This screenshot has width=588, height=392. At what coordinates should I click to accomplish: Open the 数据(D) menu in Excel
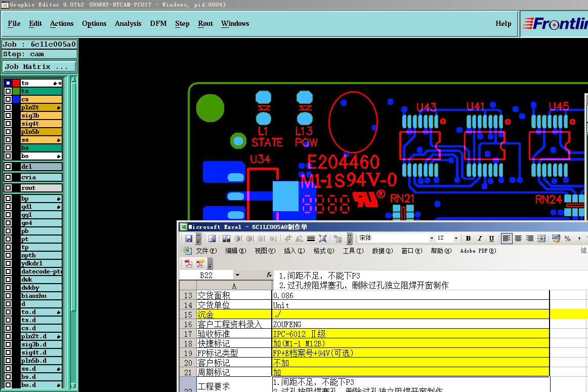[383, 251]
